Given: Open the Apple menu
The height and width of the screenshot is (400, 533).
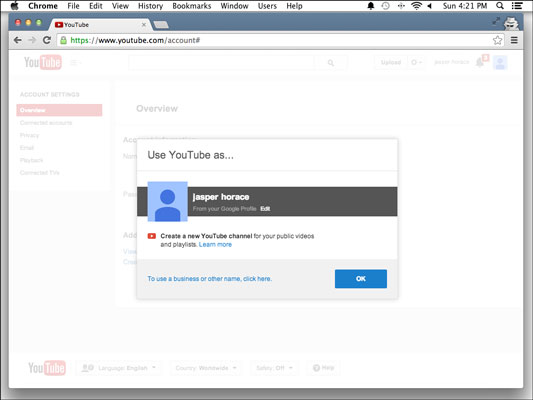Looking at the screenshot, I should click(x=14, y=6).
